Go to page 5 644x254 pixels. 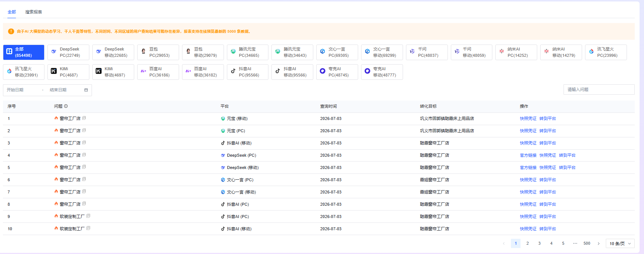tap(563, 243)
